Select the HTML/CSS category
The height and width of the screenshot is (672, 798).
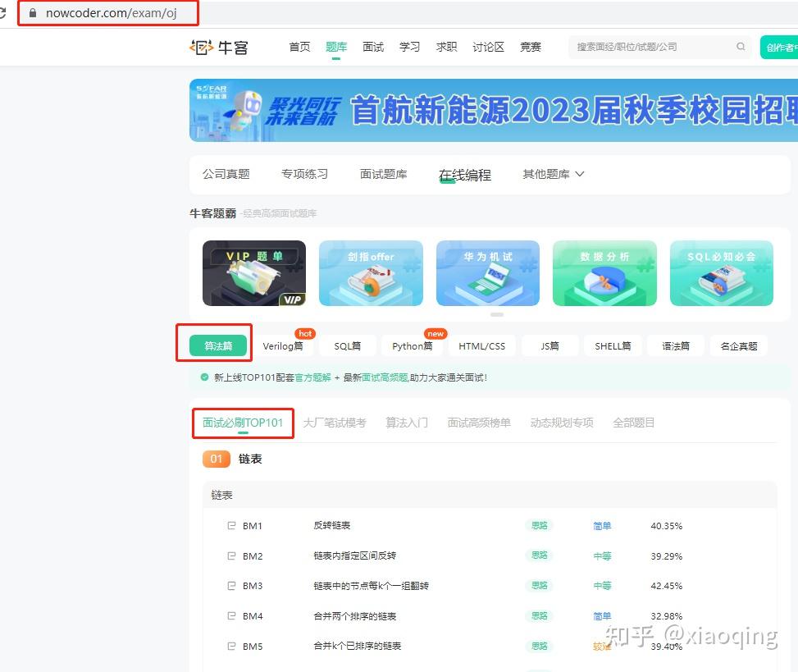click(481, 346)
